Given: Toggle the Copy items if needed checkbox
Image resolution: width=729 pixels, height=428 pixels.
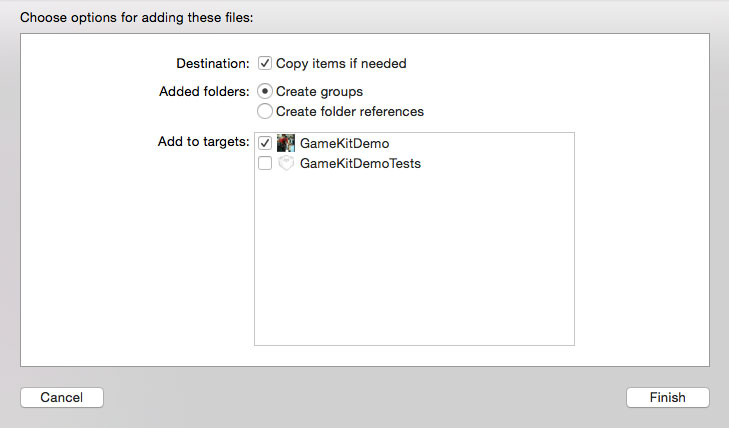Looking at the screenshot, I should click(265, 63).
